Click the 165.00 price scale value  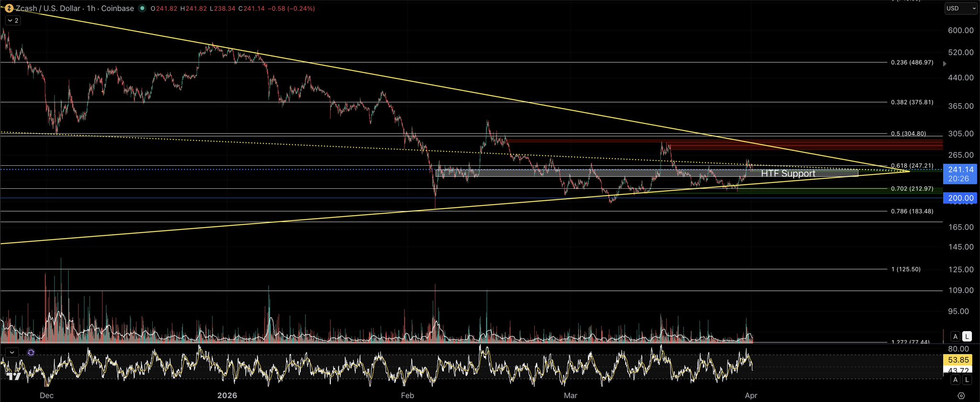[x=961, y=227]
